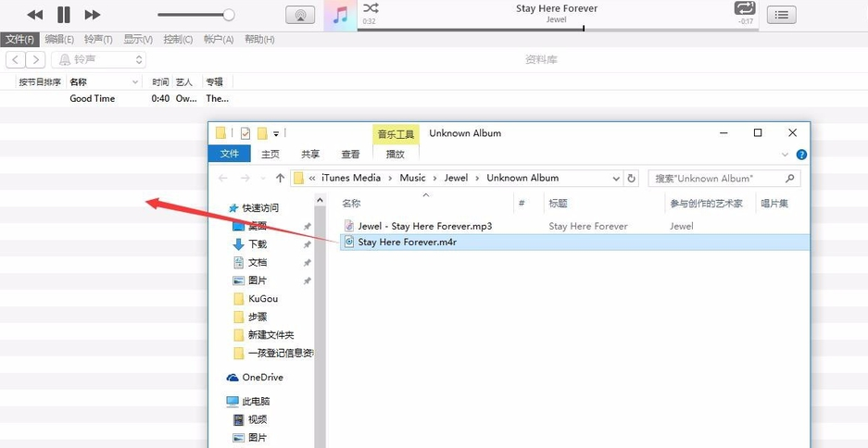Open the recent locations dropdown arrow
The width and height of the screenshot is (868, 448).
263,179
